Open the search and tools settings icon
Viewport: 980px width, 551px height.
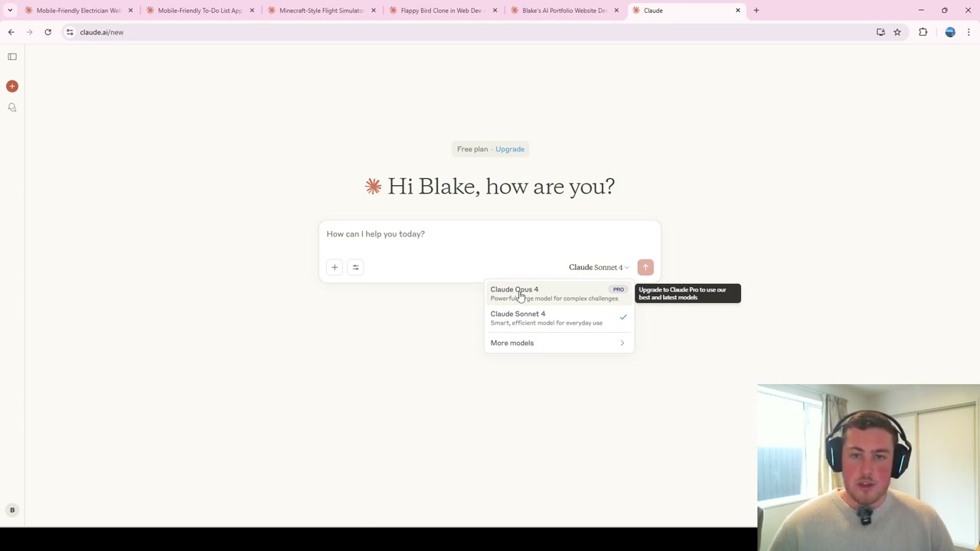(355, 267)
